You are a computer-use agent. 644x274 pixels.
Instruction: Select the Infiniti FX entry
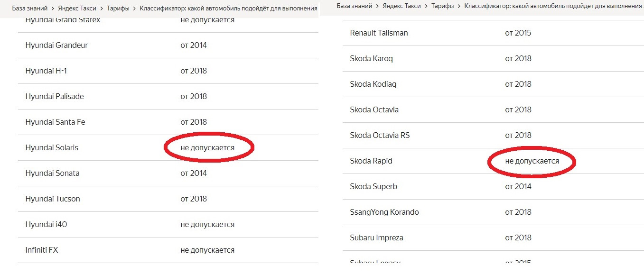coord(42,250)
